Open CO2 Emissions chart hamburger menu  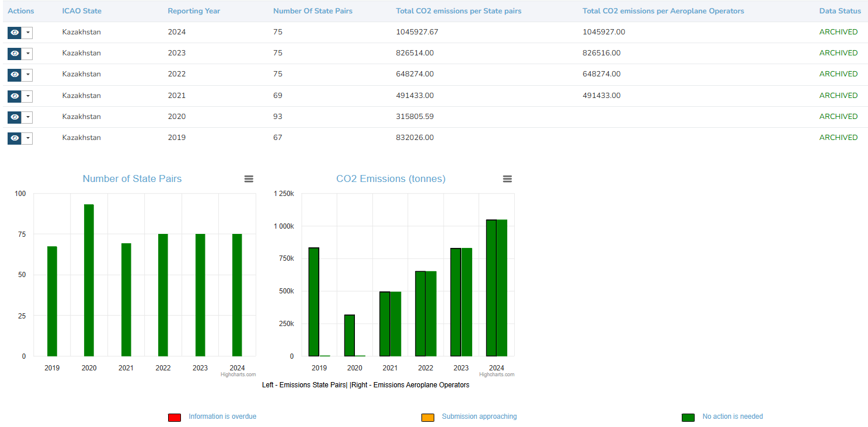pos(507,179)
